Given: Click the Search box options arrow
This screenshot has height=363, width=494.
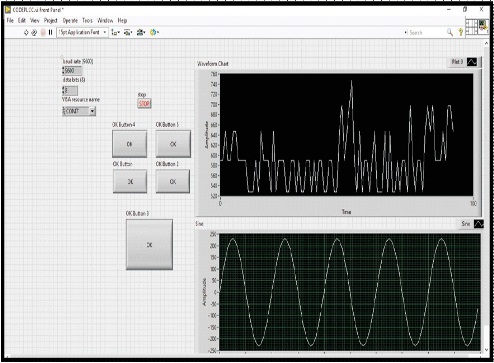Looking at the screenshot, I should click(x=406, y=33).
